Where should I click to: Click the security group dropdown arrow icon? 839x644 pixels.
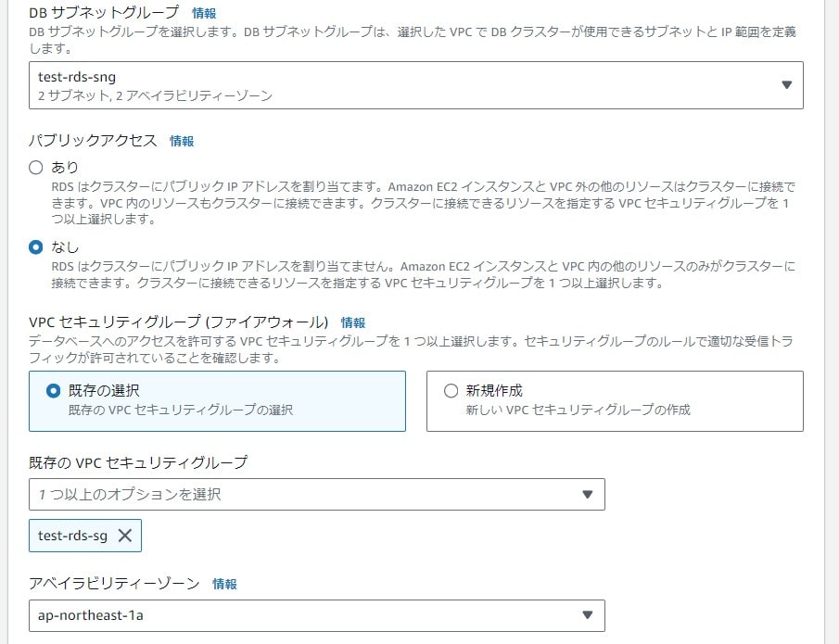pos(588,495)
